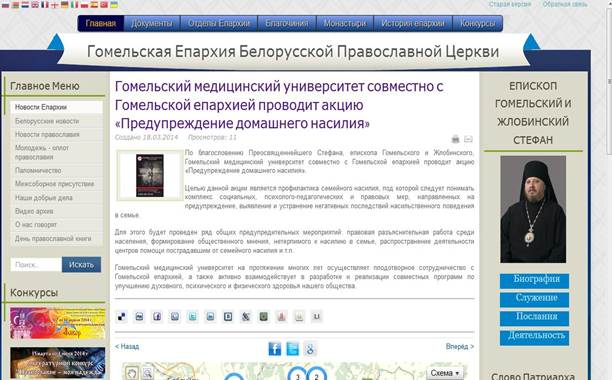This screenshot has height=380, width=612.
Task: Select the German flag language icon
Action: 65,5
